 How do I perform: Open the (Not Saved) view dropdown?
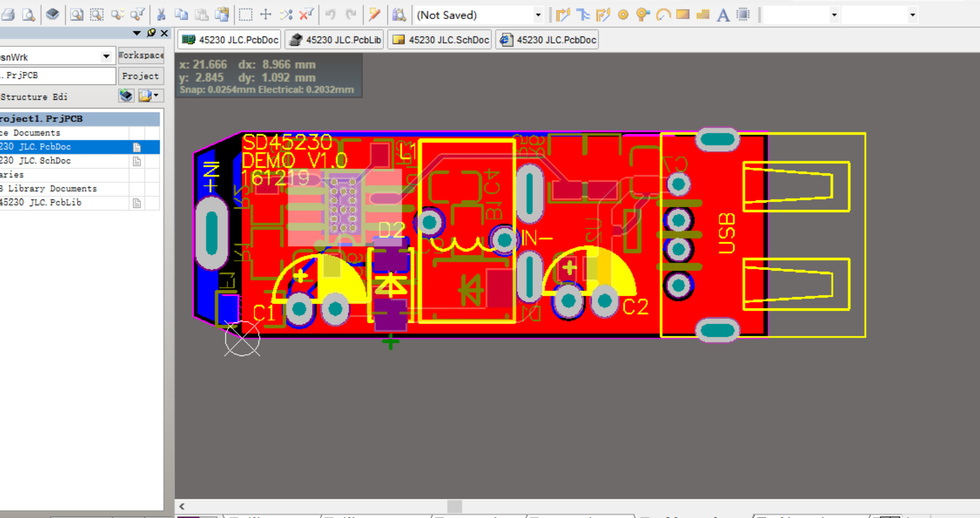[x=538, y=15]
